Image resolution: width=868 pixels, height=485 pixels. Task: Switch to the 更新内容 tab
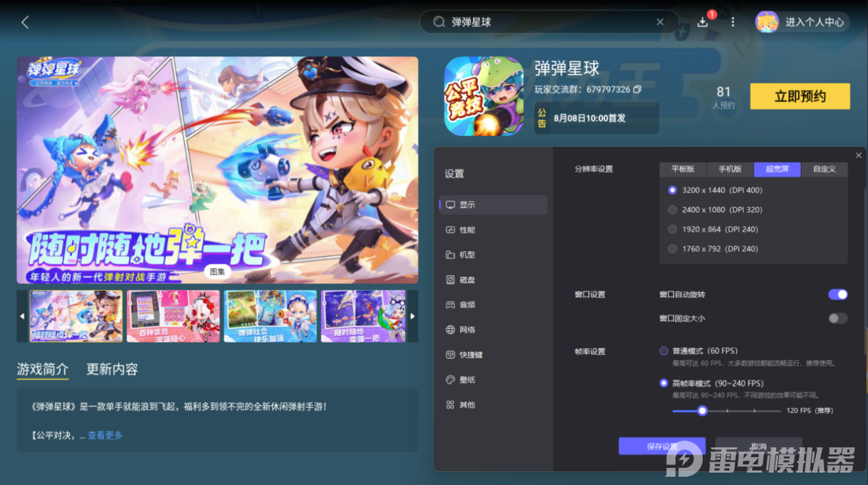pyautogui.click(x=111, y=368)
